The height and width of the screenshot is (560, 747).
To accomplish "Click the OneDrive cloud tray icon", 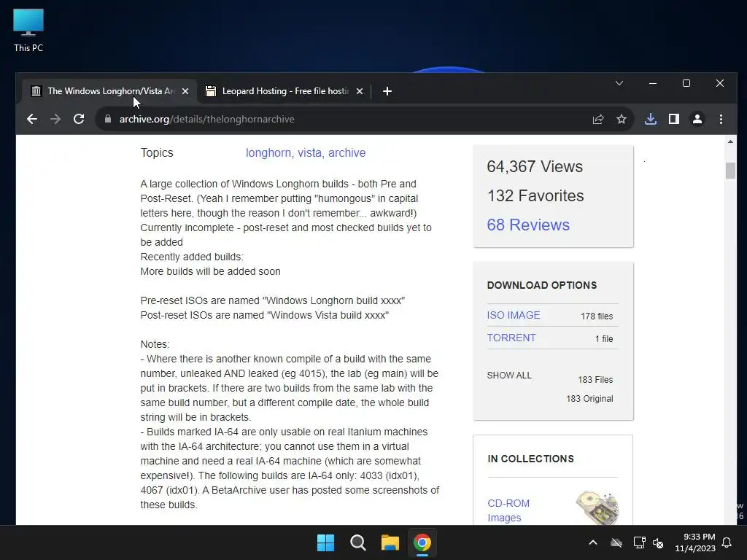I will point(616,542).
